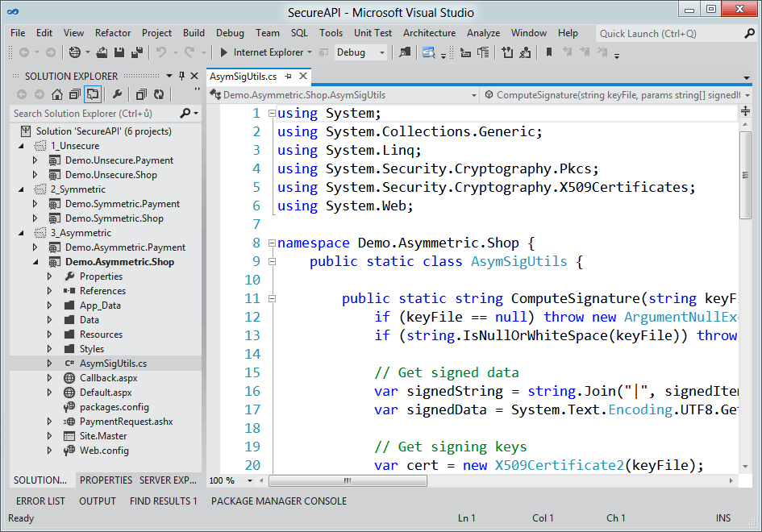
Task: Click the Open File toolbar icon
Action: coord(102,52)
